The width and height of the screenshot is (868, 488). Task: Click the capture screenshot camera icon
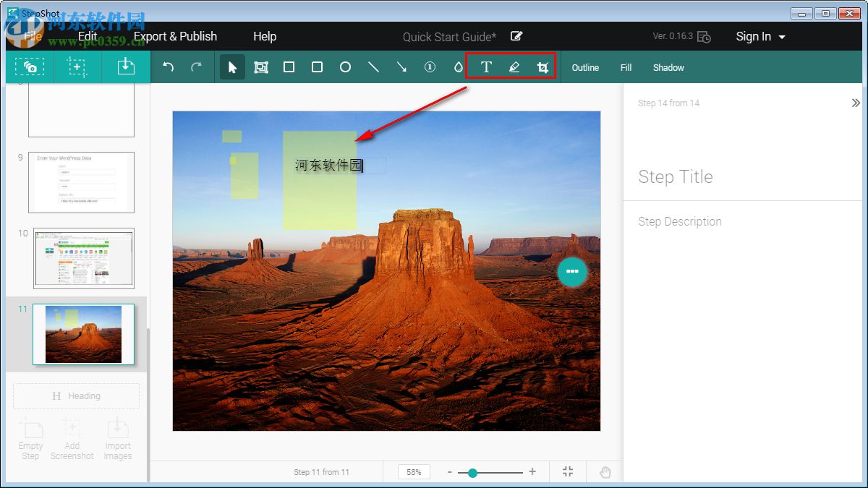point(30,67)
